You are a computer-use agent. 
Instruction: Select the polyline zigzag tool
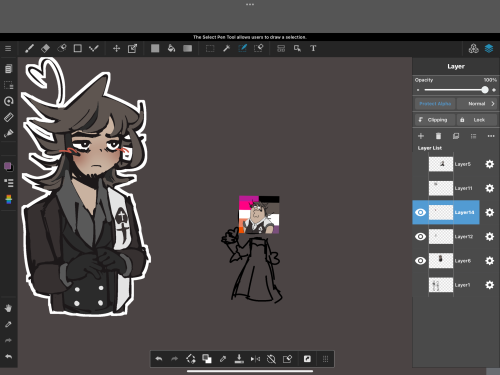click(x=94, y=49)
